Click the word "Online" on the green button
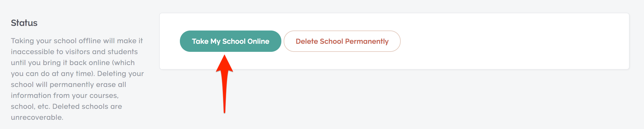This screenshot has width=644, height=129. (258, 41)
